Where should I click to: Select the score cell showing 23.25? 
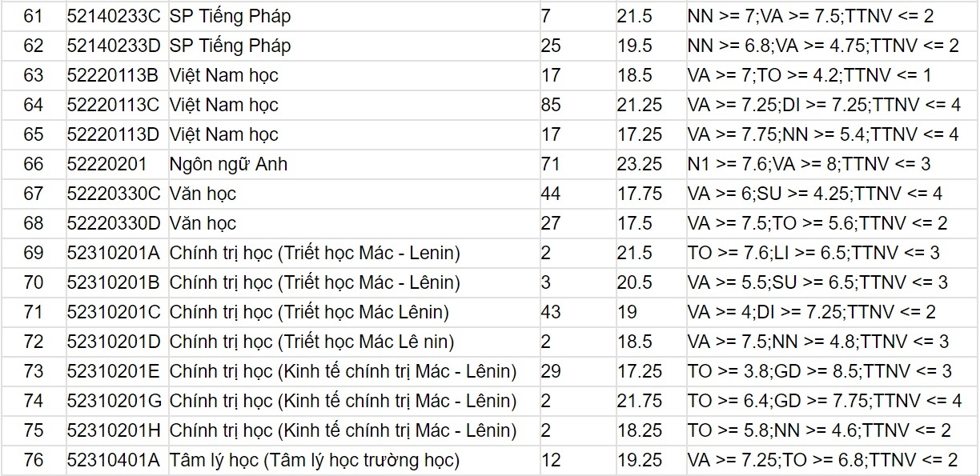[x=640, y=164]
